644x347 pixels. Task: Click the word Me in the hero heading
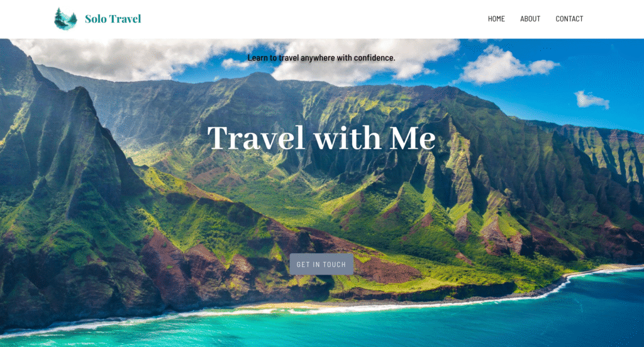[x=412, y=138]
